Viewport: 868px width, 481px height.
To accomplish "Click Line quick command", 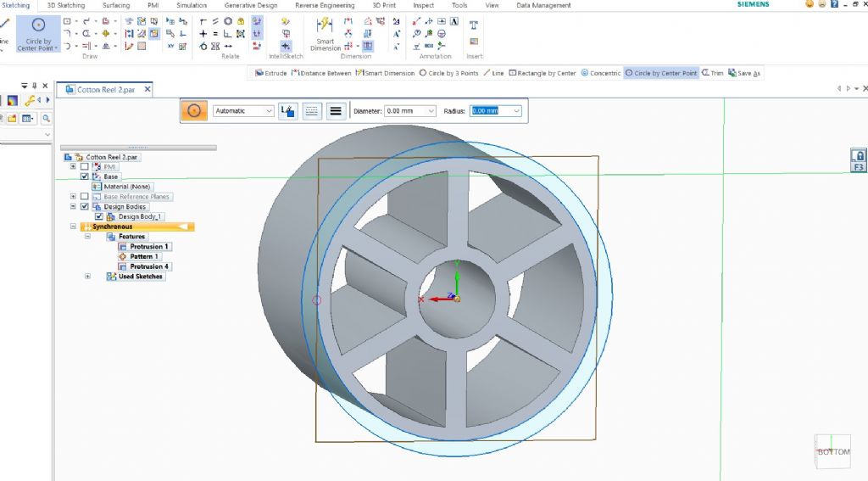I will (493, 73).
